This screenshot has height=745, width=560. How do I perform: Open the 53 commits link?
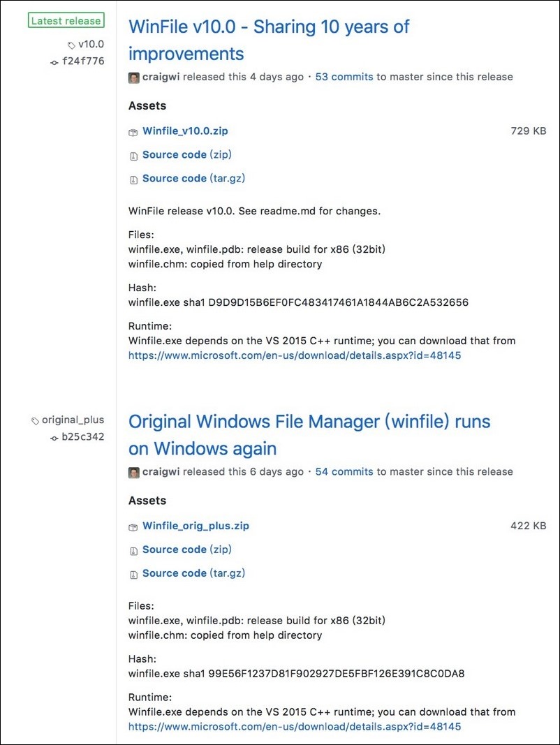[344, 77]
